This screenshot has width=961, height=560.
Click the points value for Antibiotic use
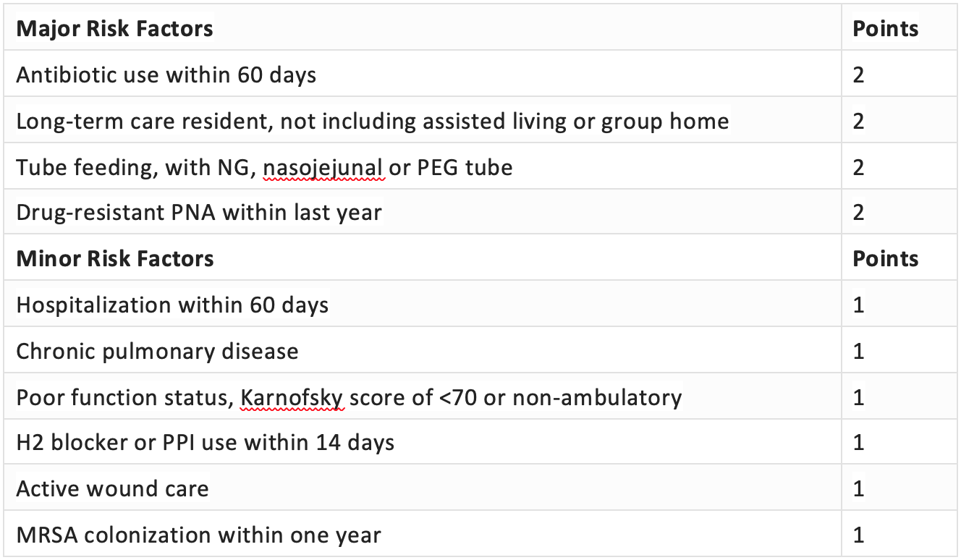click(859, 75)
